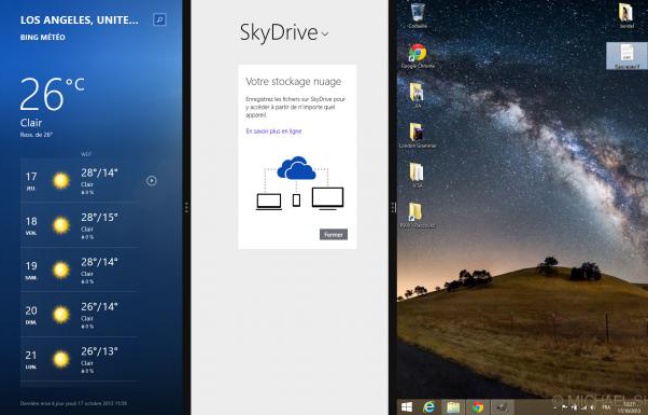Click the taskbar clock and date
648x415 pixels.
coord(631,407)
